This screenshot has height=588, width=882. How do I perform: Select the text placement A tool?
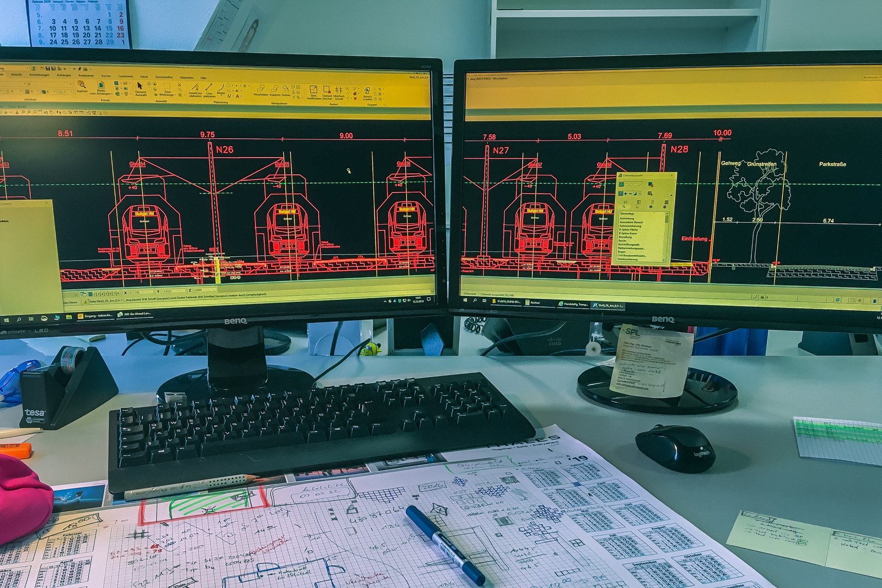click(237, 96)
